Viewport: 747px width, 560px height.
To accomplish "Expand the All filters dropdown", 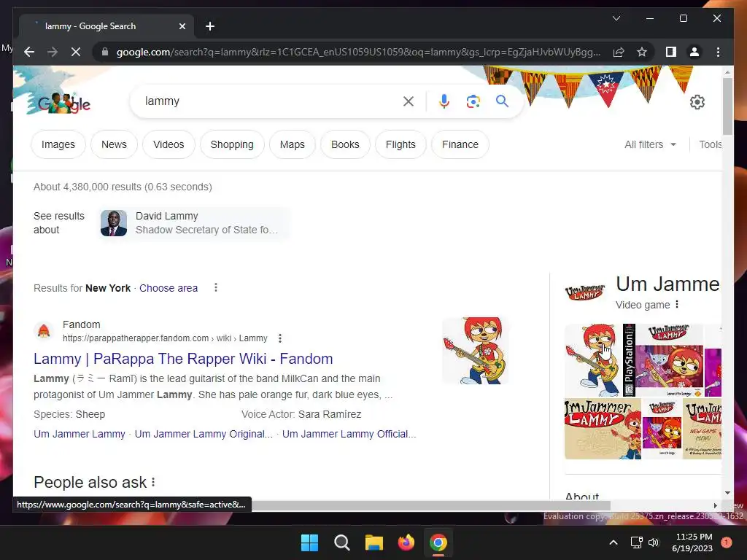I will click(x=650, y=144).
